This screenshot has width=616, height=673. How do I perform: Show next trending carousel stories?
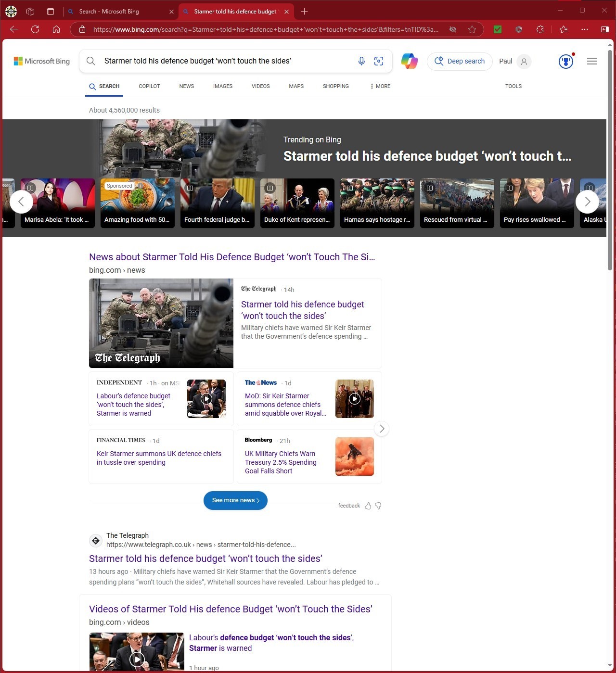(587, 202)
